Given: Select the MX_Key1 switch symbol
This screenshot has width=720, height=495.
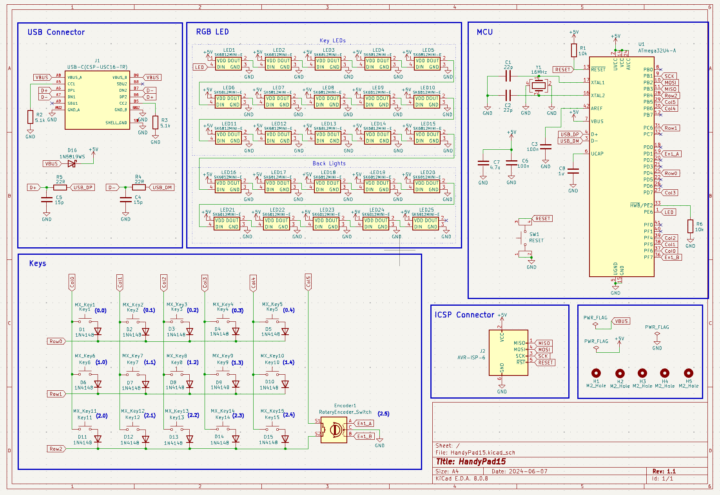Looking at the screenshot, I should coord(85,314).
